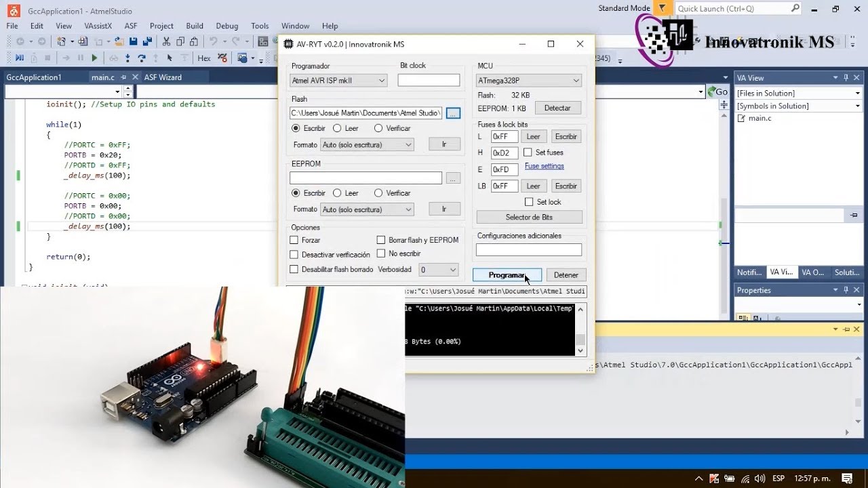Select Flash Verificar radio button
The height and width of the screenshot is (488, 868).
click(378, 128)
